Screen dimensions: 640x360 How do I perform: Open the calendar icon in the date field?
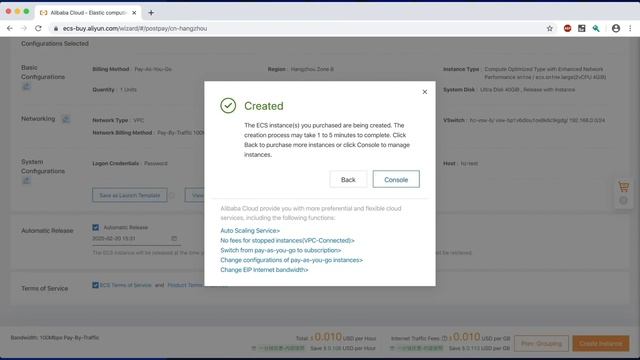click(x=174, y=238)
